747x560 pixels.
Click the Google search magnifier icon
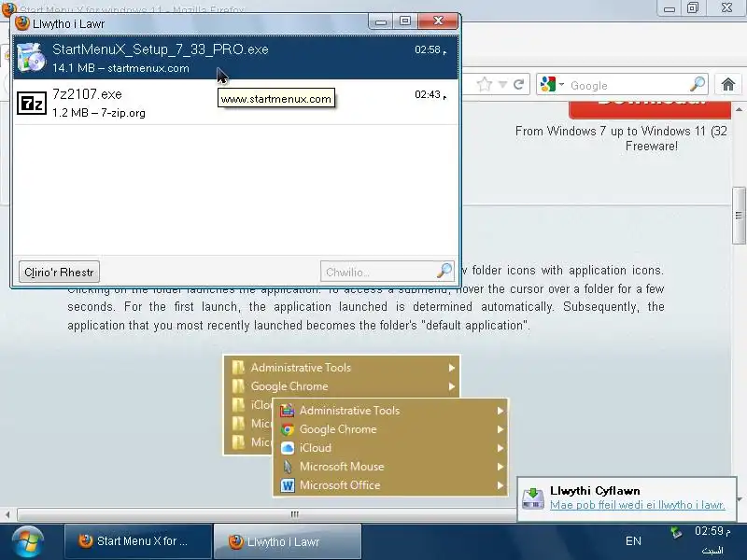[x=698, y=84]
